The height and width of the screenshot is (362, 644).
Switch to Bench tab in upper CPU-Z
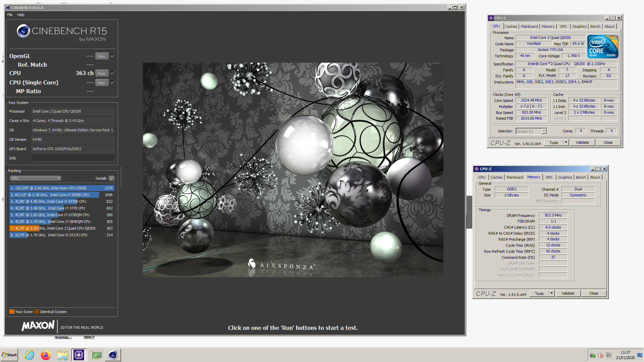pos(595,26)
